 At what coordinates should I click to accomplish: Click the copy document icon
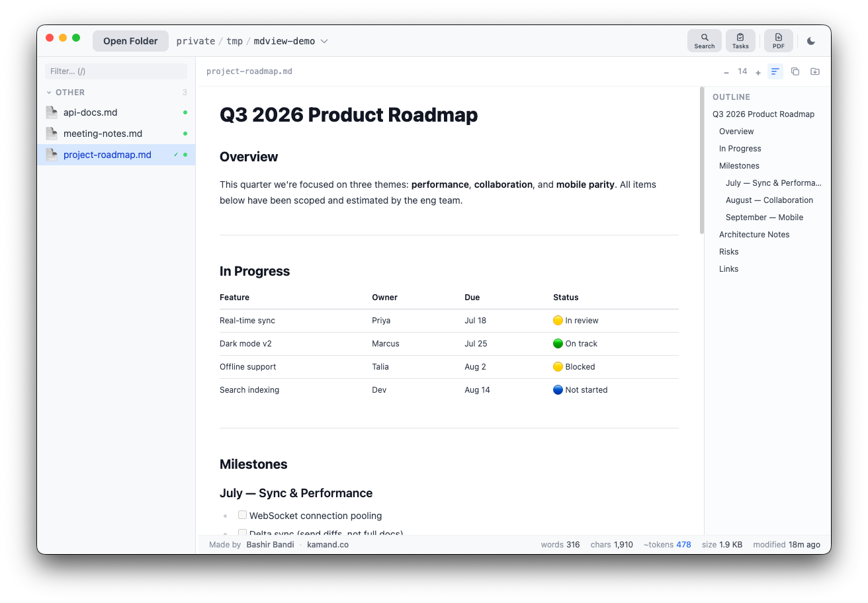tap(795, 71)
